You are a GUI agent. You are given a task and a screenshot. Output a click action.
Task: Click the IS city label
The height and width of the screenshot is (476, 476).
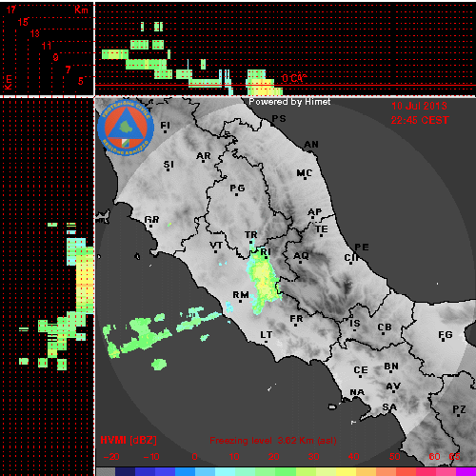click(x=355, y=324)
